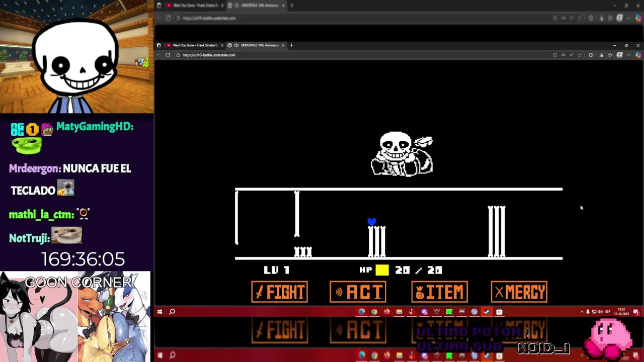
Task: Click the LV 1 level indicator
Action: [x=277, y=270]
